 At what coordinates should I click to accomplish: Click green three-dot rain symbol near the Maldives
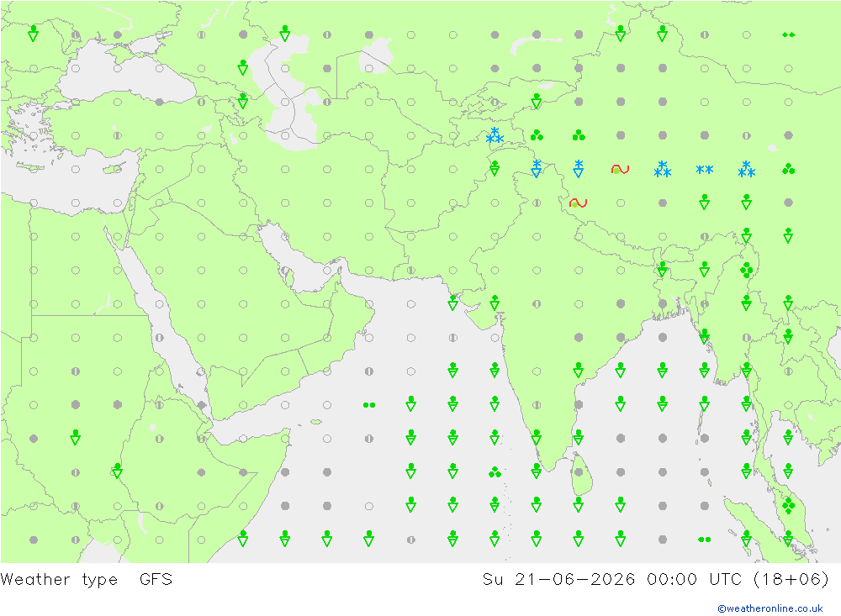pyautogui.click(x=495, y=472)
